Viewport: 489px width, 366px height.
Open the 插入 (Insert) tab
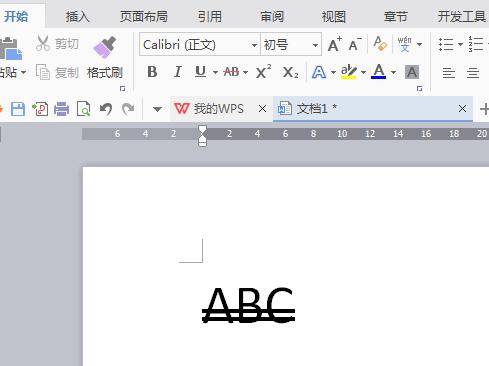pos(77,16)
